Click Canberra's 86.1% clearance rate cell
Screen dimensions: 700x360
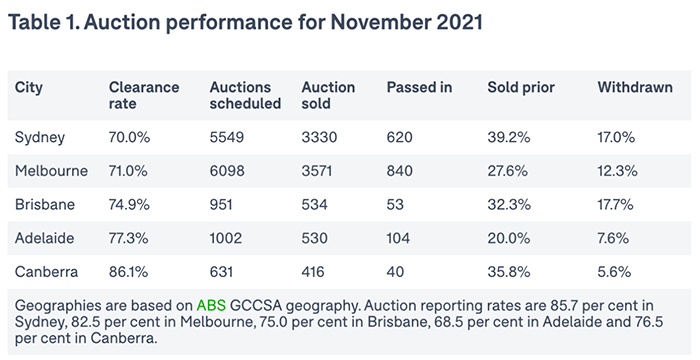coord(128,272)
